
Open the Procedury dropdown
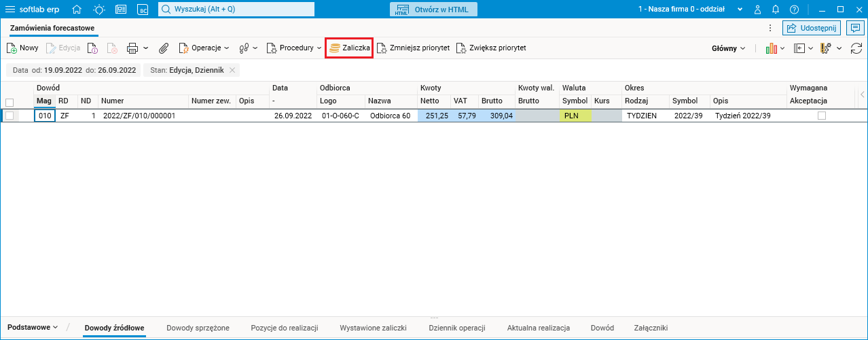pos(293,48)
